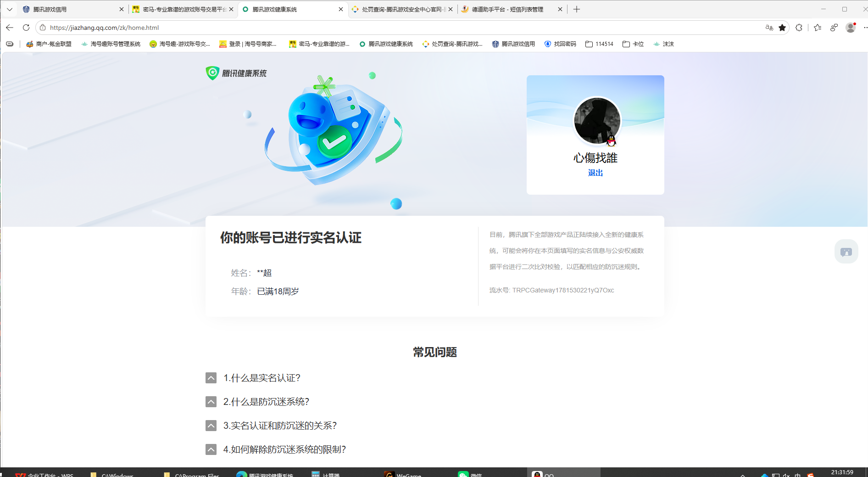Screen dimensions: 868x477
Task: Click the age value 已满18周岁
Action: click(x=278, y=292)
